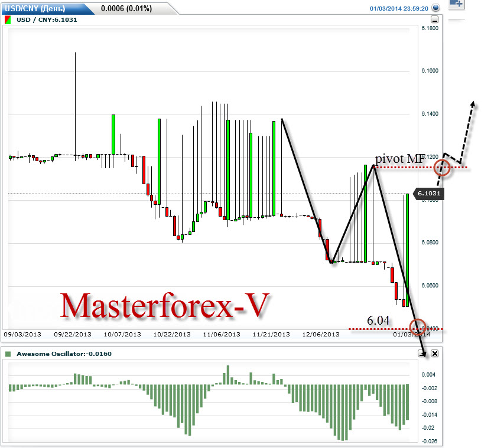The width and height of the screenshot is (504, 448).
Task: Click the red-green candle icon beside USD / CNY
Action: [x=8, y=20]
